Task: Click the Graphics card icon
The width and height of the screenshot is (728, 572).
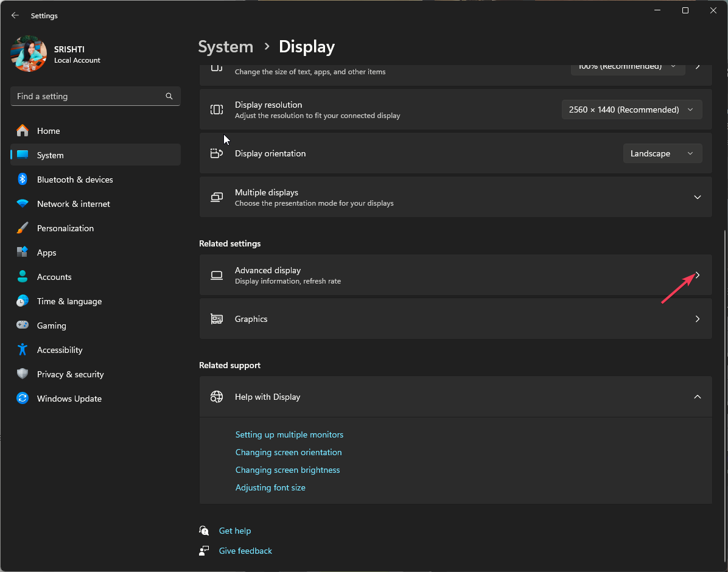Action: (x=217, y=319)
